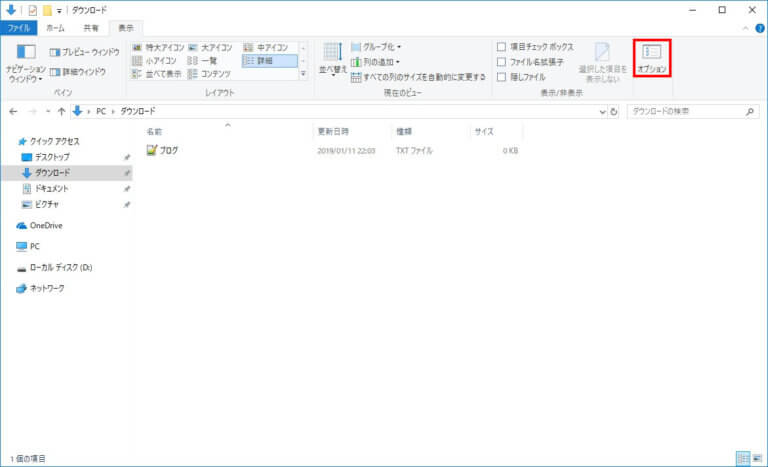Select 詳細 details layout
This screenshot has height=467, width=768.
[x=269, y=61]
